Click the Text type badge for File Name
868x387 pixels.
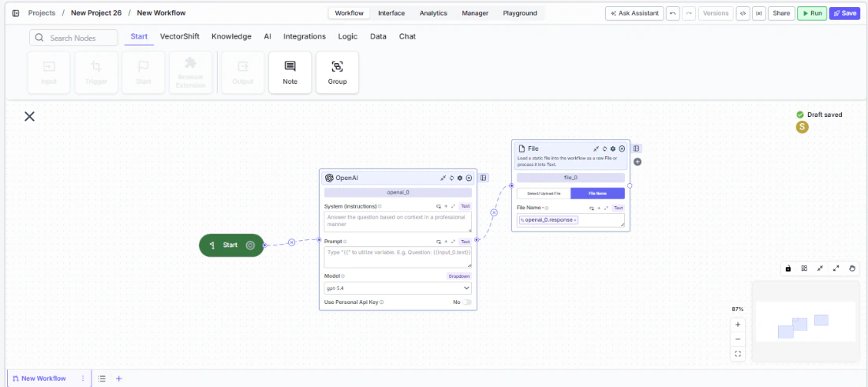coord(619,208)
